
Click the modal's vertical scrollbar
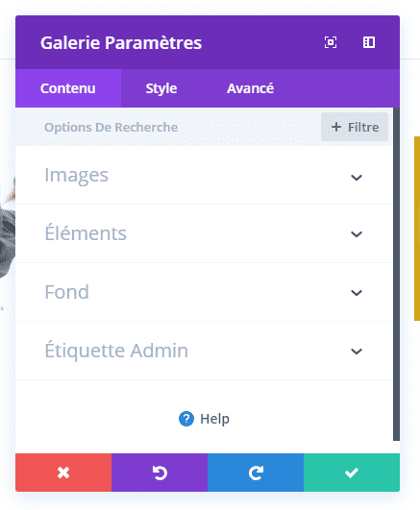pyautogui.click(x=396, y=274)
